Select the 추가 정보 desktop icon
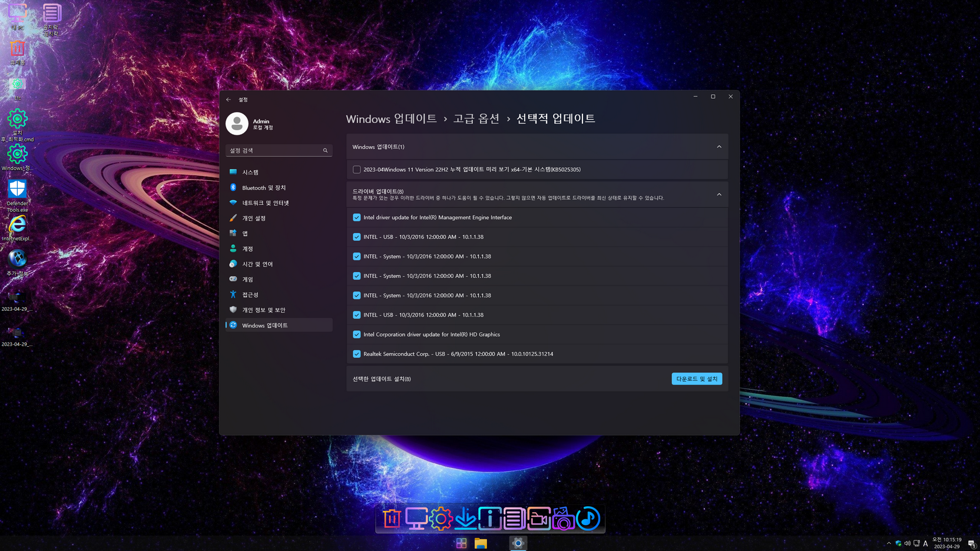This screenshot has height=551, width=980. tap(17, 263)
